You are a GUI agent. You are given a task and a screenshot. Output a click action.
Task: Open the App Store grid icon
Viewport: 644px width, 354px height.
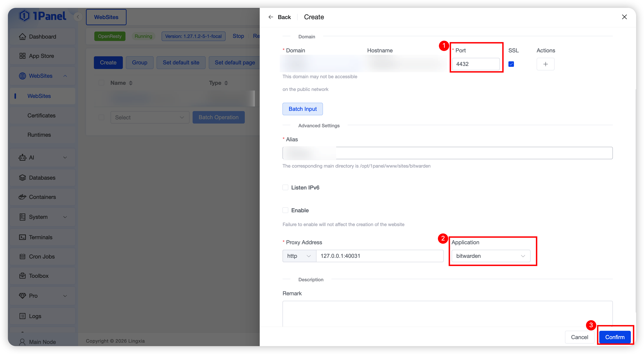coord(22,56)
